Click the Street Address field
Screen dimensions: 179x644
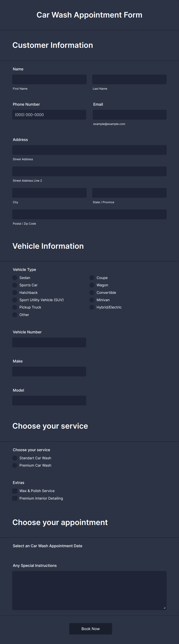(89, 150)
